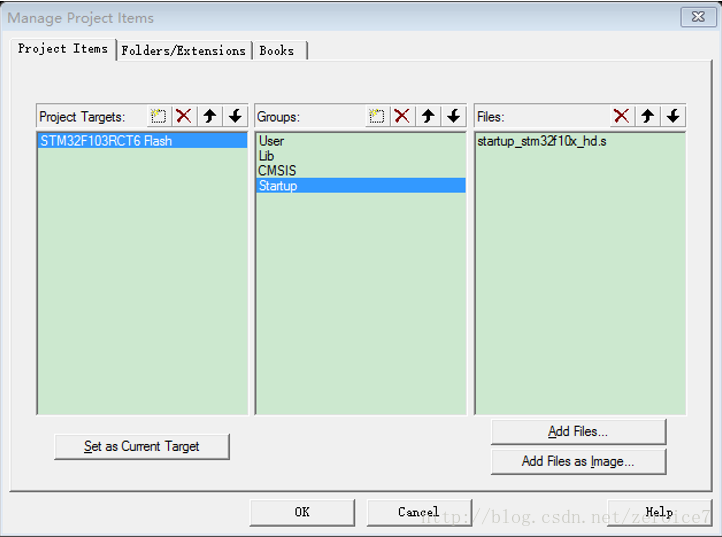Select STM32F103RCT6 Flash target
The image size is (722, 537).
tap(142, 140)
